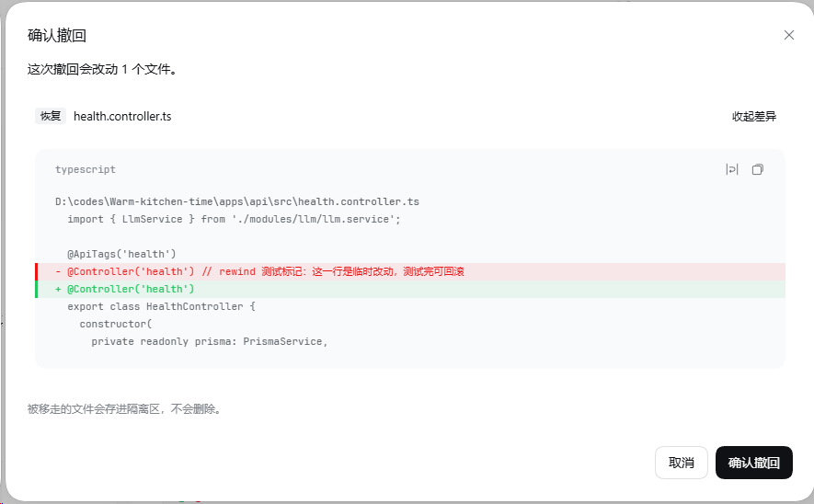Click the 这次撤回会改动 1 个文件 message

click(103, 69)
